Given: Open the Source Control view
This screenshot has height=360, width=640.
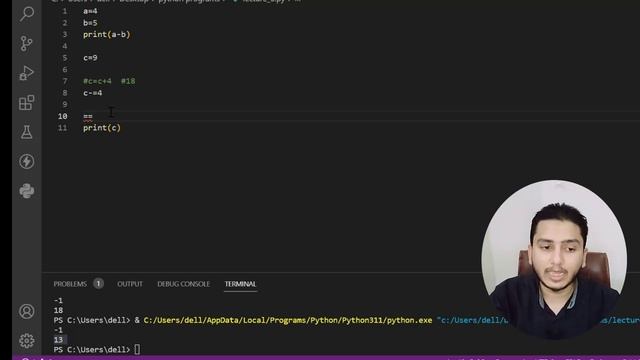Looking at the screenshot, I should click(27, 43).
